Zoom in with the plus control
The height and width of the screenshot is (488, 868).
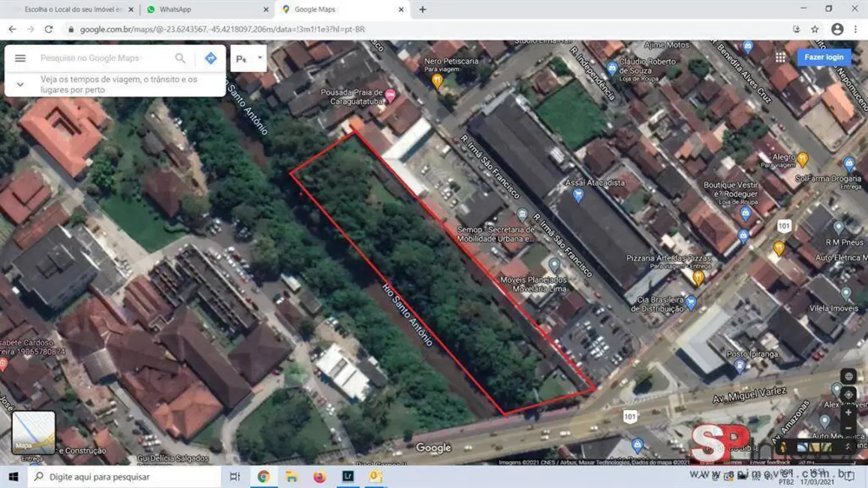click(848, 412)
